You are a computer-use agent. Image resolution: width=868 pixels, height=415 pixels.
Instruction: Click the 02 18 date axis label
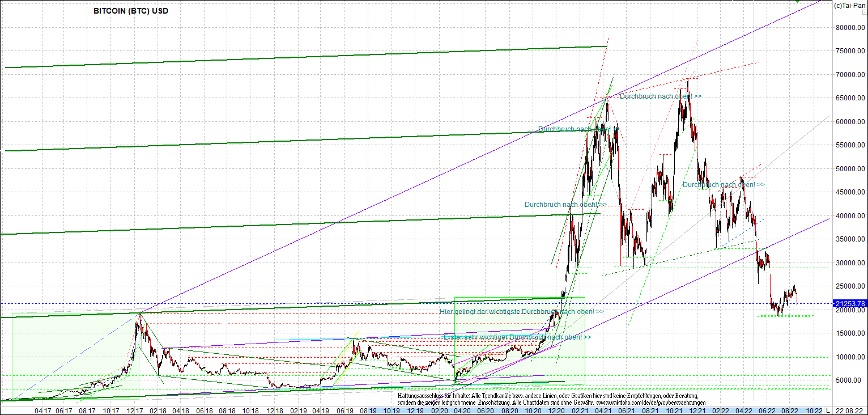coord(158,410)
